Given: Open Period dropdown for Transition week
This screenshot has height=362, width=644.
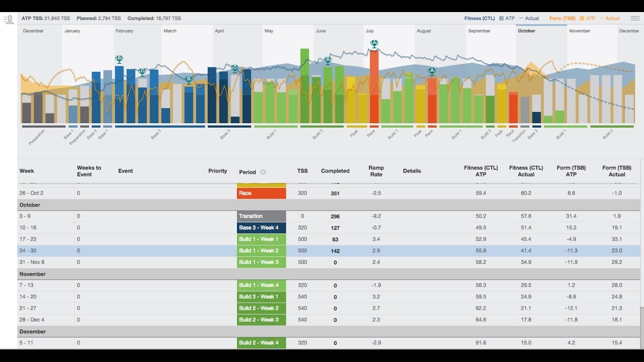Looking at the screenshot, I should point(261,216).
